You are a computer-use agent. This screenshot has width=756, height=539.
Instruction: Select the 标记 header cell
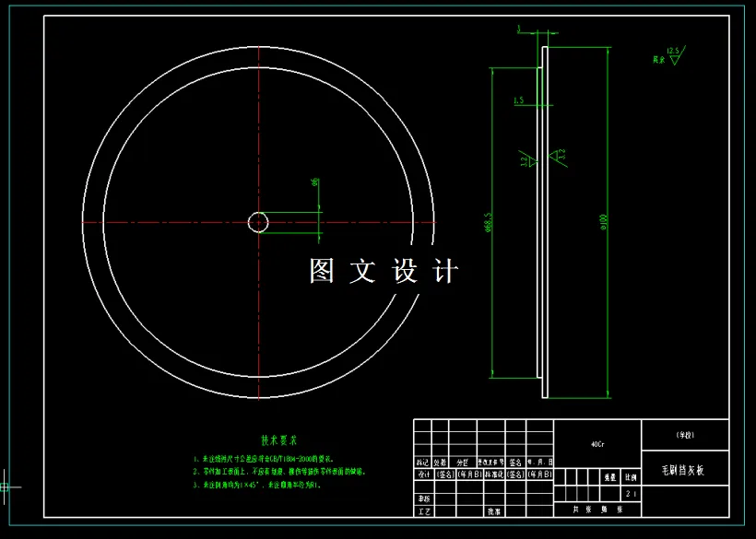coord(423,463)
